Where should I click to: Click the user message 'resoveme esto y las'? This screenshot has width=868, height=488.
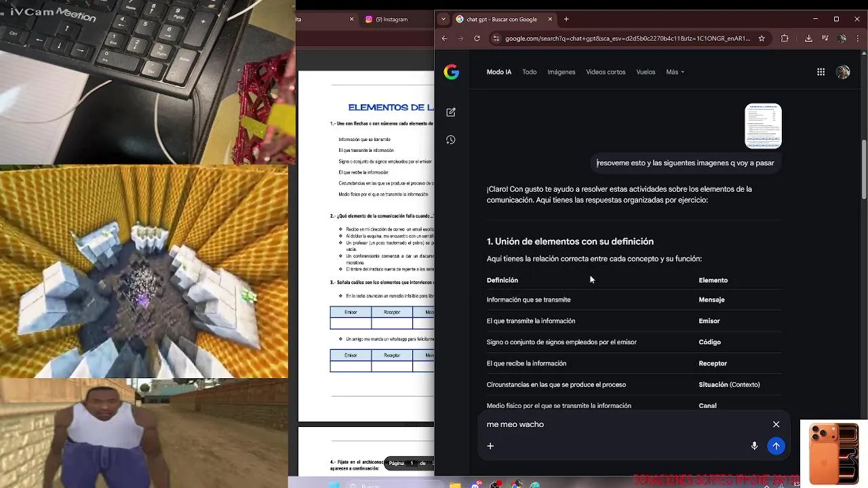pyautogui.click(x=685, y=163)
